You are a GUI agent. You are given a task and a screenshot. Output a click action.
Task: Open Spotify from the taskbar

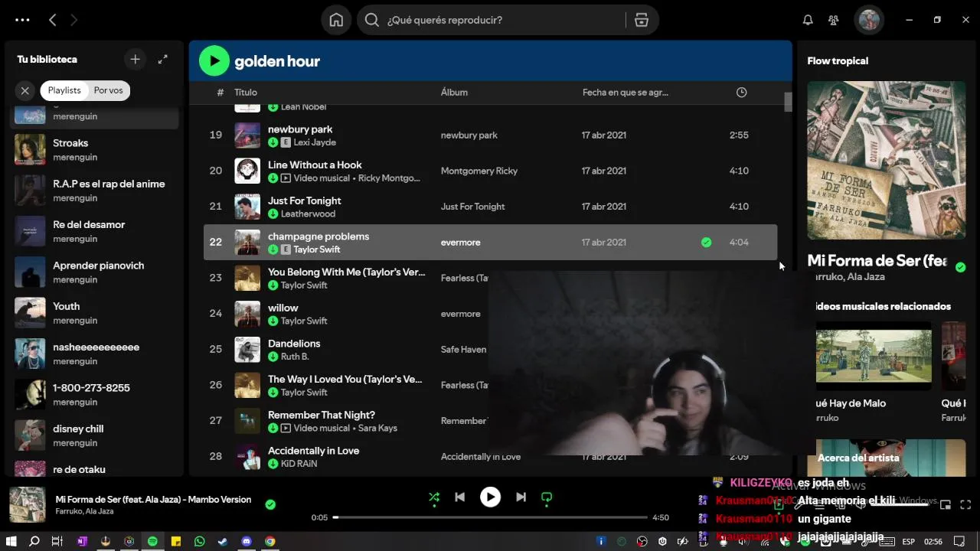click(152, 541)
